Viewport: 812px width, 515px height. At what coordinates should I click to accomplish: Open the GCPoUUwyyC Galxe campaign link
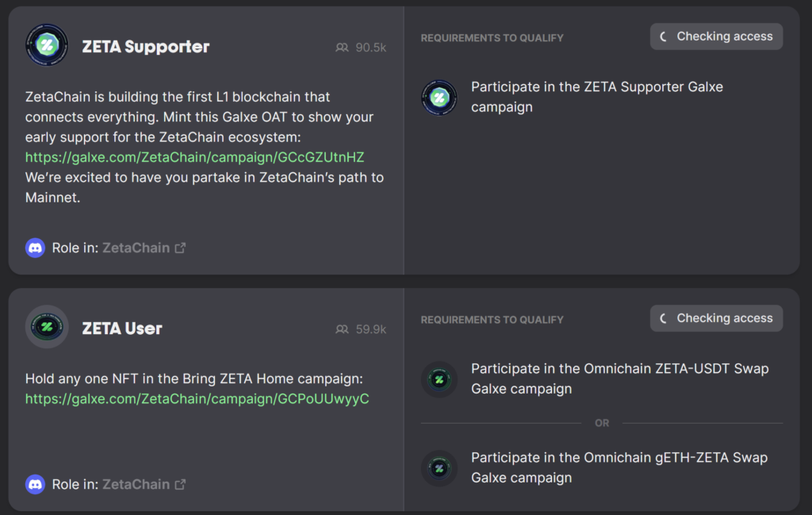pos(197,398)
